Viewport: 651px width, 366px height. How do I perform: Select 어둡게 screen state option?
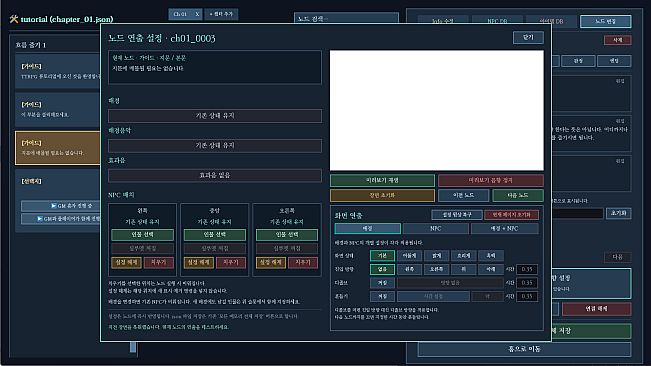pyautogui.click(x=409, y=256)
